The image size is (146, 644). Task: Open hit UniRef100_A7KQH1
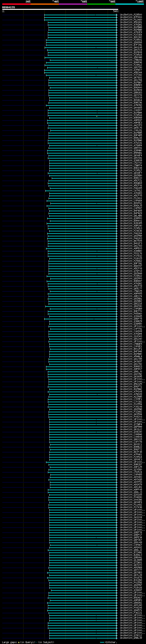point(131,25)
